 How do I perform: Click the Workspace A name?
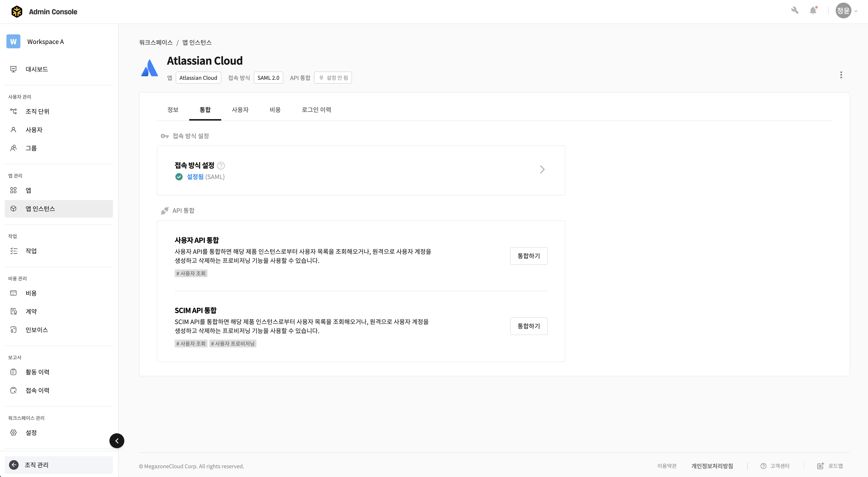45,41
